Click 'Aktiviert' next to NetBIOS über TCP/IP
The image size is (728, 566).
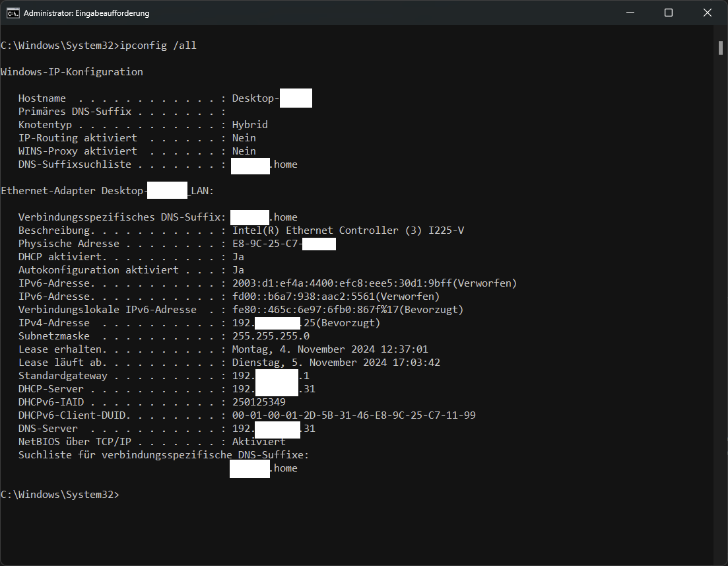tap(259, 442)
